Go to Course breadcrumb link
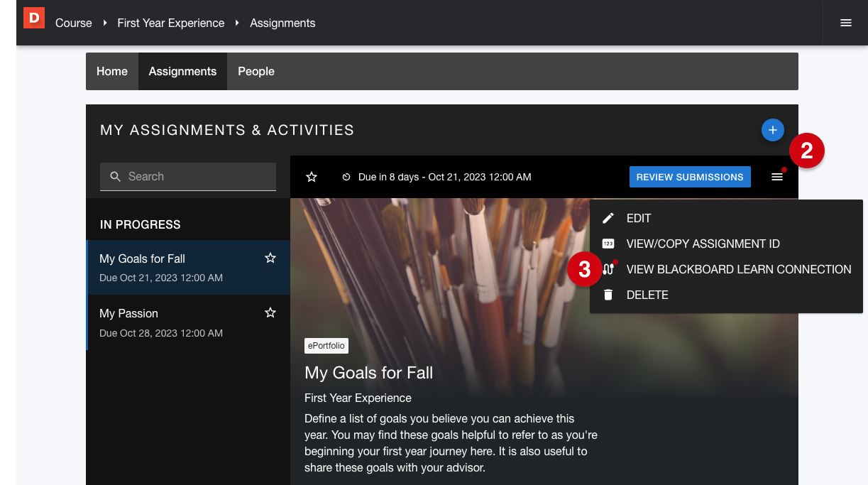 coord(74,23)
